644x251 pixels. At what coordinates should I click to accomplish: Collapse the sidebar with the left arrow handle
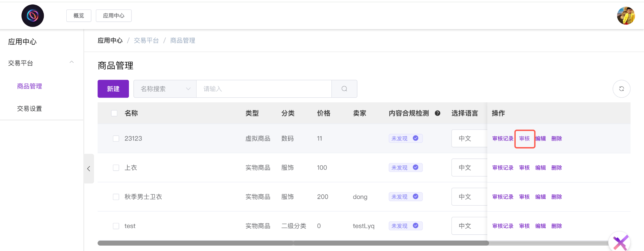89,168
